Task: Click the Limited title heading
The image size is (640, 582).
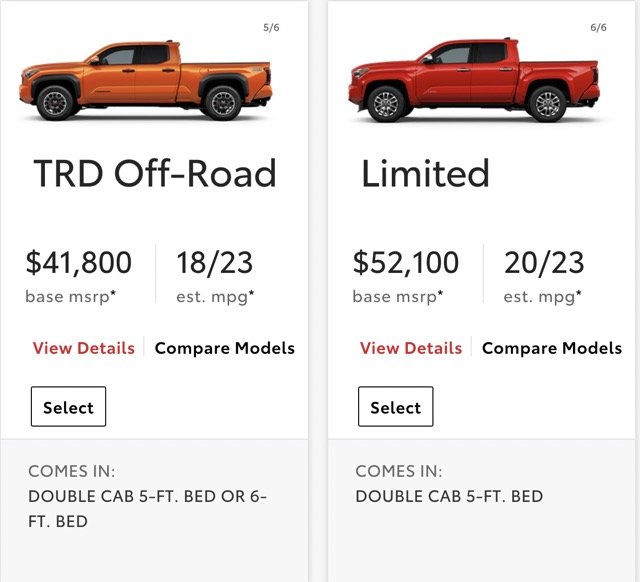Action: tap(425, 174)
